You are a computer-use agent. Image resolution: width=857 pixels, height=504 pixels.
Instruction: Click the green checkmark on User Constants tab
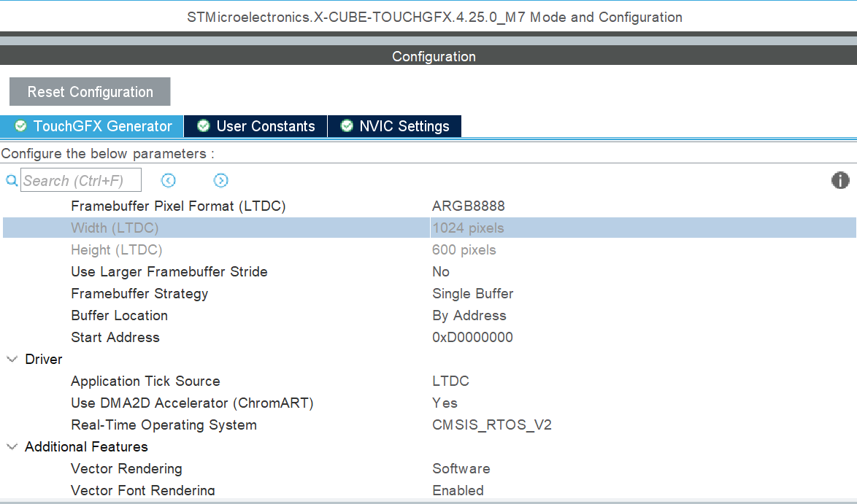pyautogui.click(x=203, y=125)
